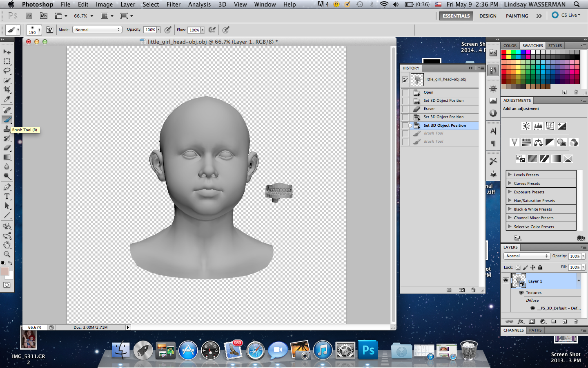Select the Crop tool

click(7, 90)
